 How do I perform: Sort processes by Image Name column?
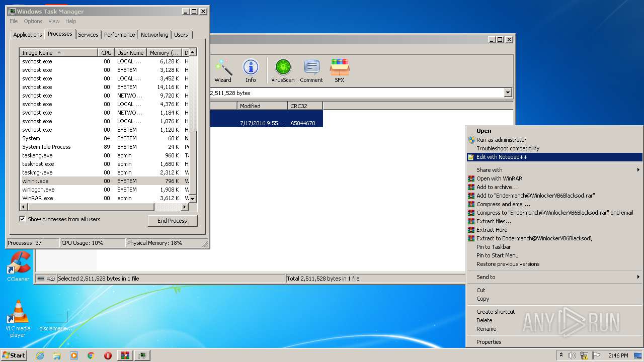tap(58, 53)
